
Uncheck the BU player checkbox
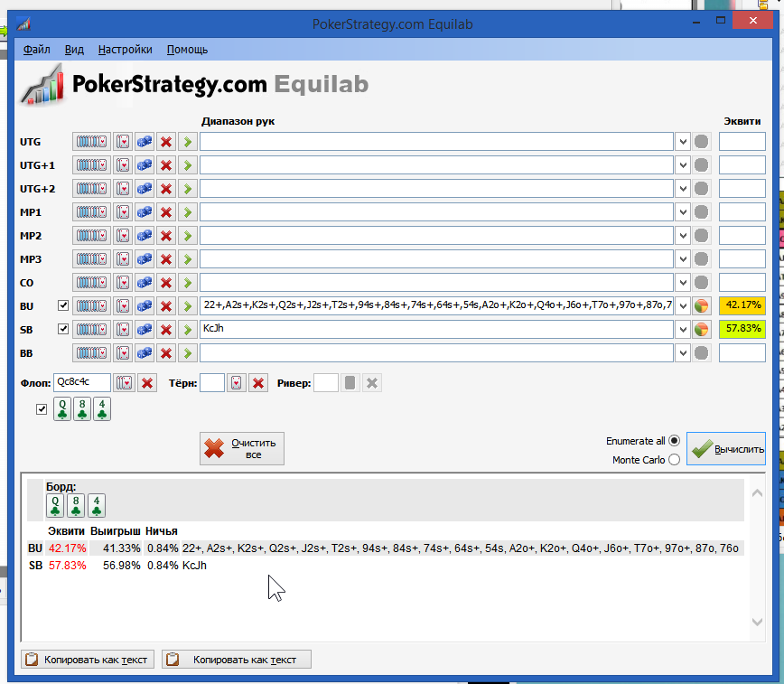pyautogui.click(x=63, y=305)
